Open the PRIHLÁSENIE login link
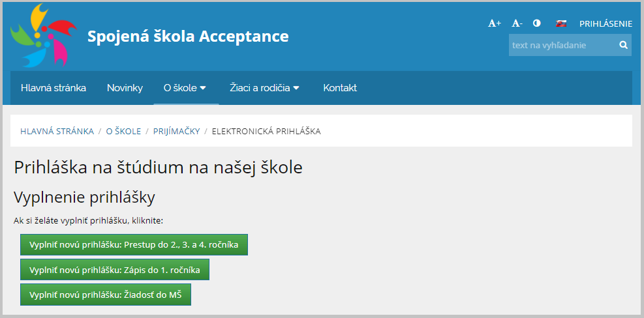The width and height of the screenshot is (644, 318). [606, 24]
